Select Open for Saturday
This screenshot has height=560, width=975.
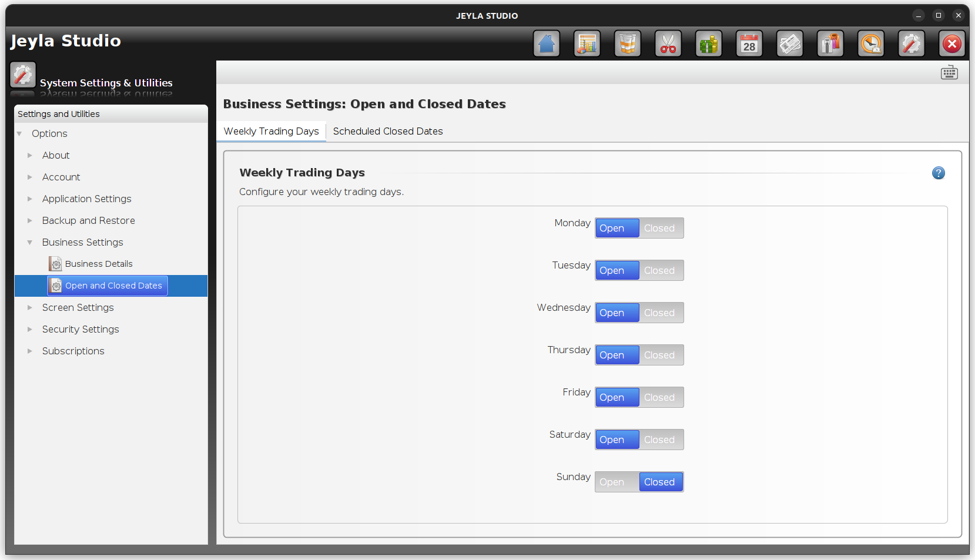pos(617,440)
